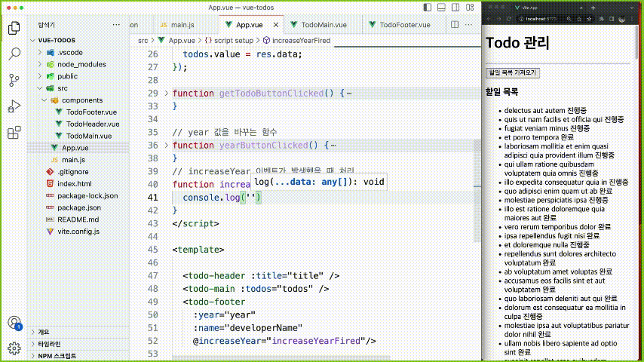Open Source Control view in activity bar
This screenshot has width=644, height=362.
click(14, 80)
